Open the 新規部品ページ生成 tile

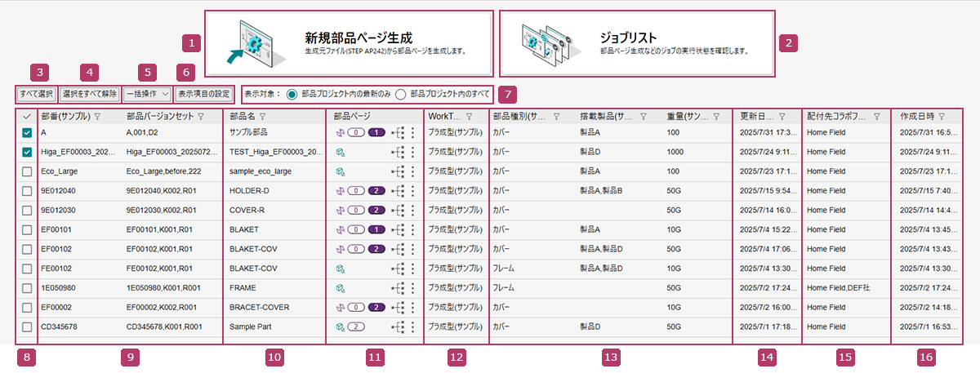(349, 42)
